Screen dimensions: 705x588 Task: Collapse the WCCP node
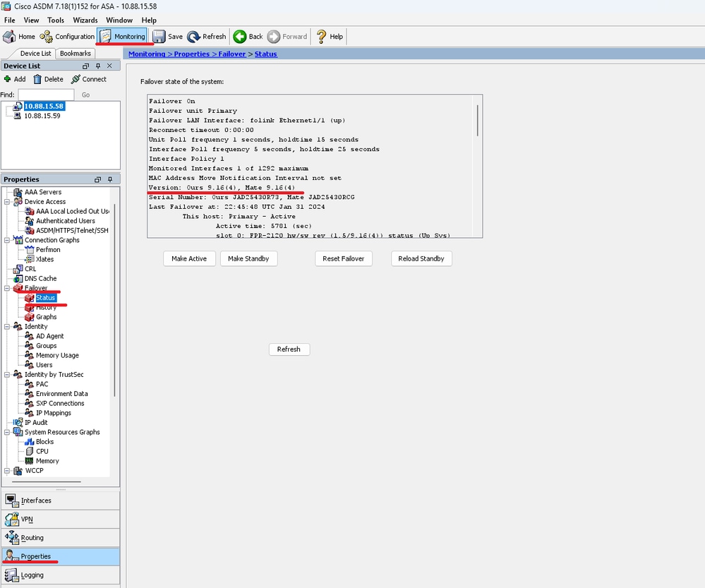pyautogui.click(x=7, y=471)
